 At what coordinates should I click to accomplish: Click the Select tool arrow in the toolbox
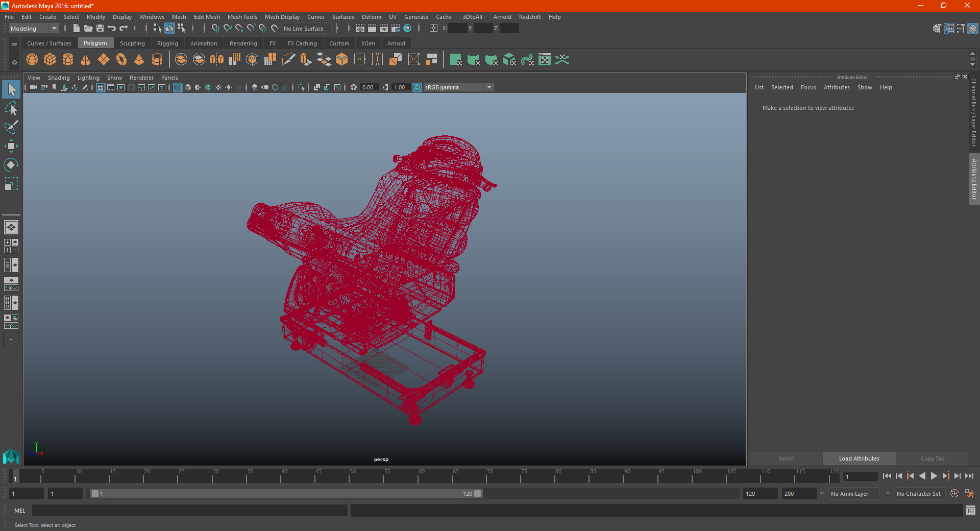point(11,90)
